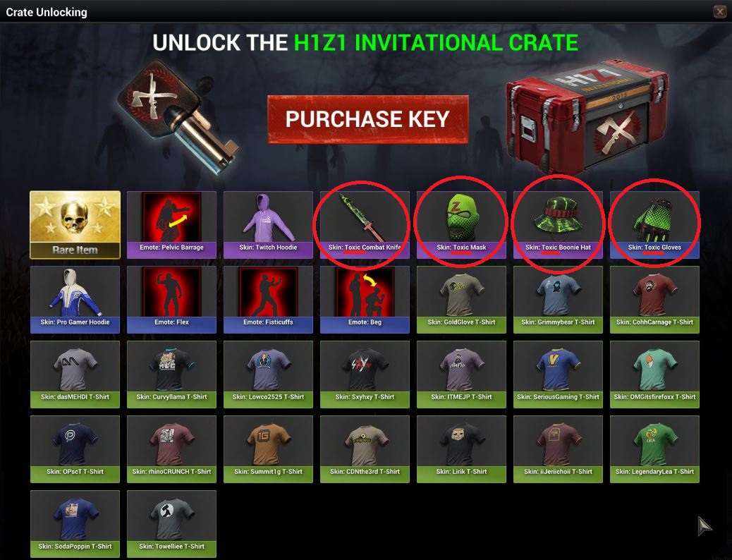Click the PURCHASE KEY button
Screen dimensions: 732x560
click(368, 119)
